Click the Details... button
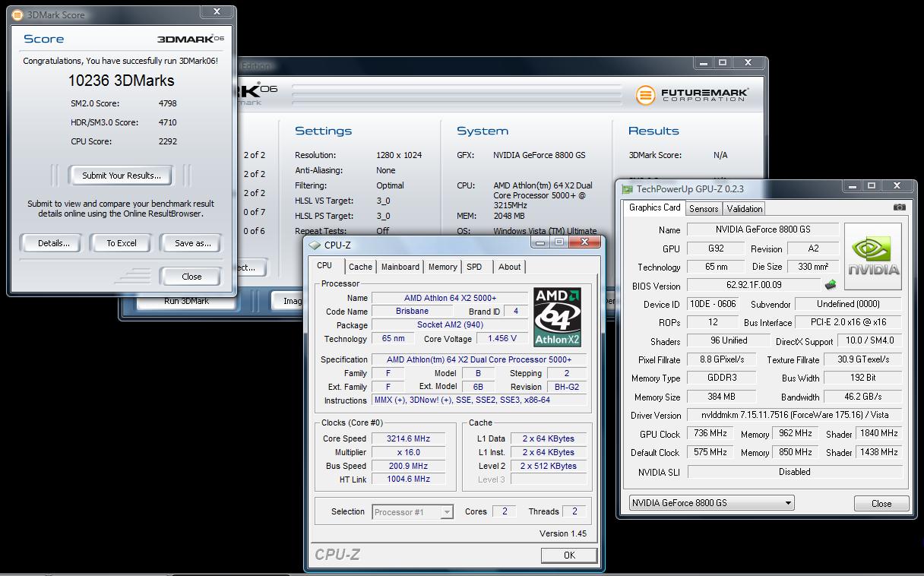The image size is (924, 576). pos(53,243)
